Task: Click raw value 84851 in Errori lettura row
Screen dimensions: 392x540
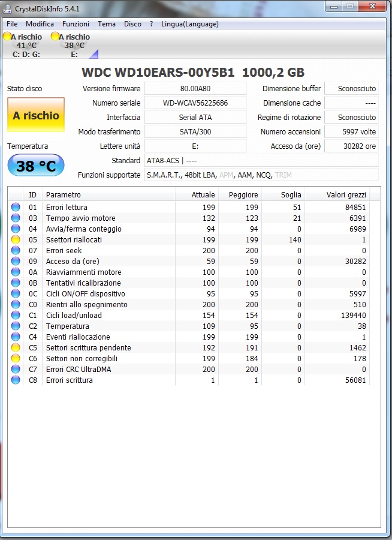Action: pos(355,208)
